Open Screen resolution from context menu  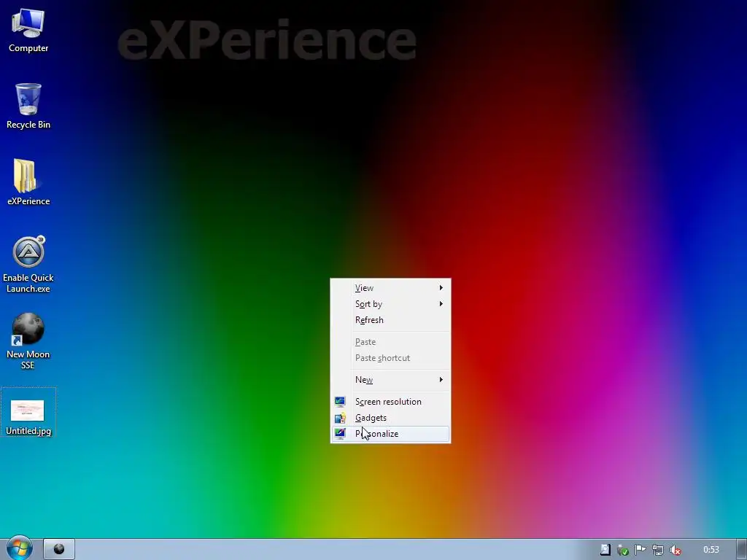[x=390, y=402]
